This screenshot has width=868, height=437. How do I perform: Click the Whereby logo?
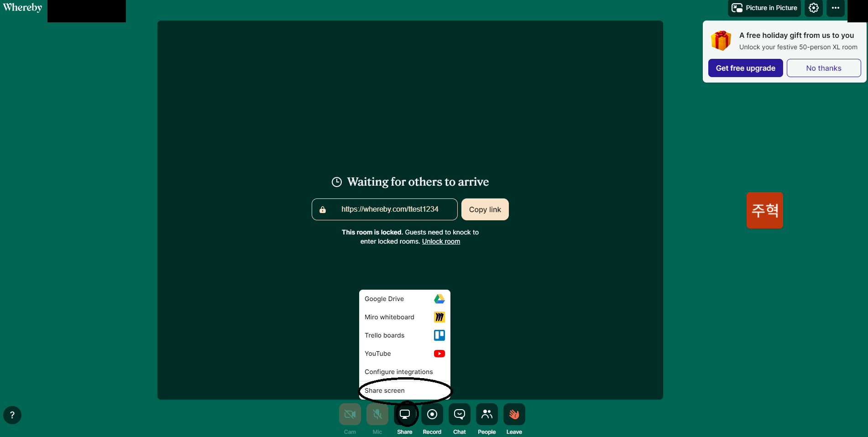pos(22,7)
